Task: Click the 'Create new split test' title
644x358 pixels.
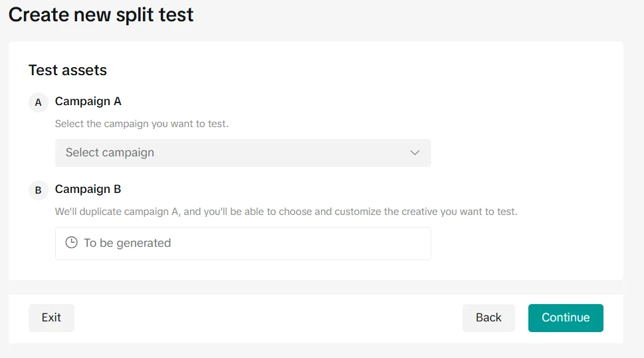Action: (101, 15)
